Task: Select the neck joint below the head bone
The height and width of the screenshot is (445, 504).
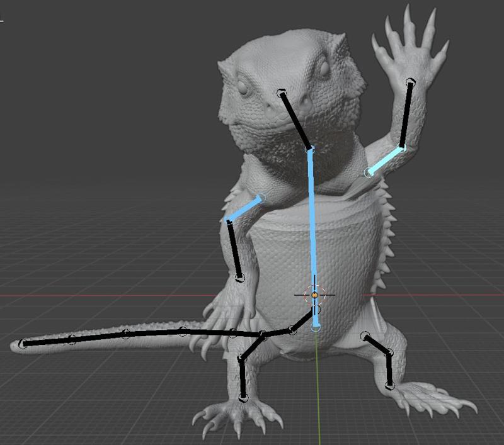Action: [x=309, y=149]
